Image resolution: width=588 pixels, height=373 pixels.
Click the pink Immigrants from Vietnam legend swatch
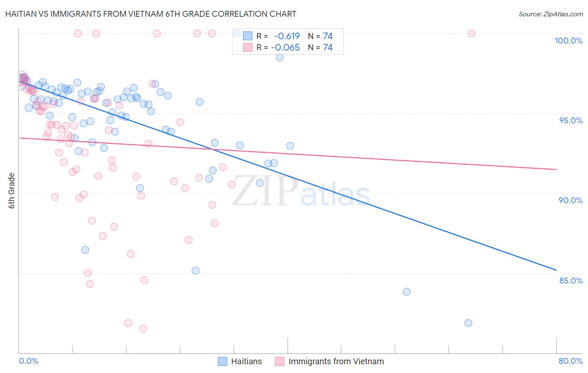click(x=279, y=361)
